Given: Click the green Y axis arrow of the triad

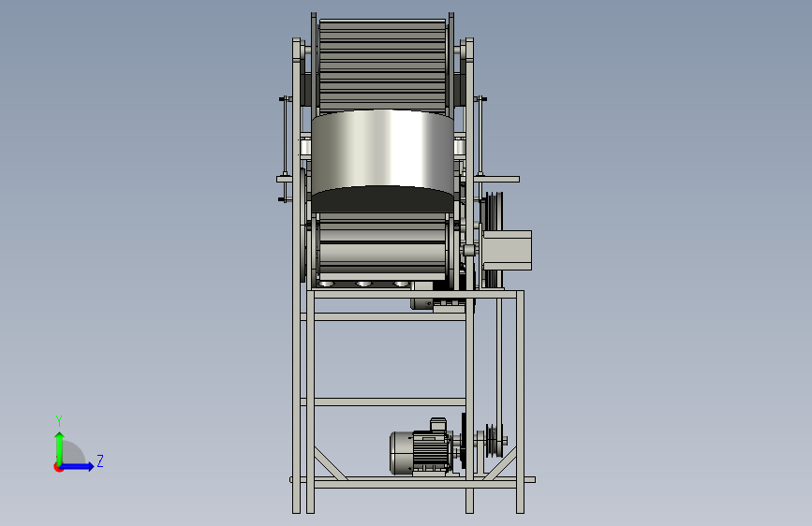Looking at the screenshot, I should tap(59, 447).
